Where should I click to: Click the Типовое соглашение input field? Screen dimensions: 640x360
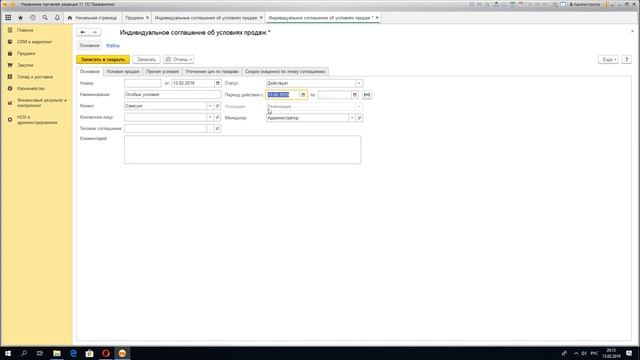click(165, 129)
